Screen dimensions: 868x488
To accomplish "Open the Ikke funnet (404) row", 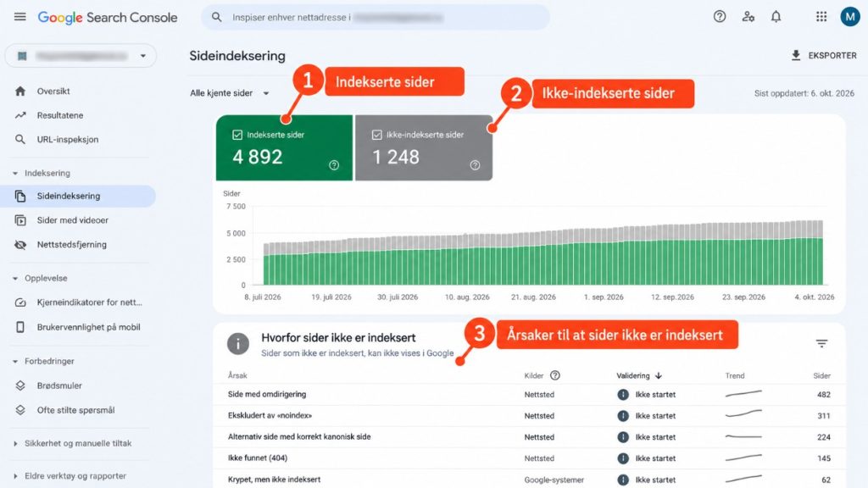I will [x=529, y=458].
